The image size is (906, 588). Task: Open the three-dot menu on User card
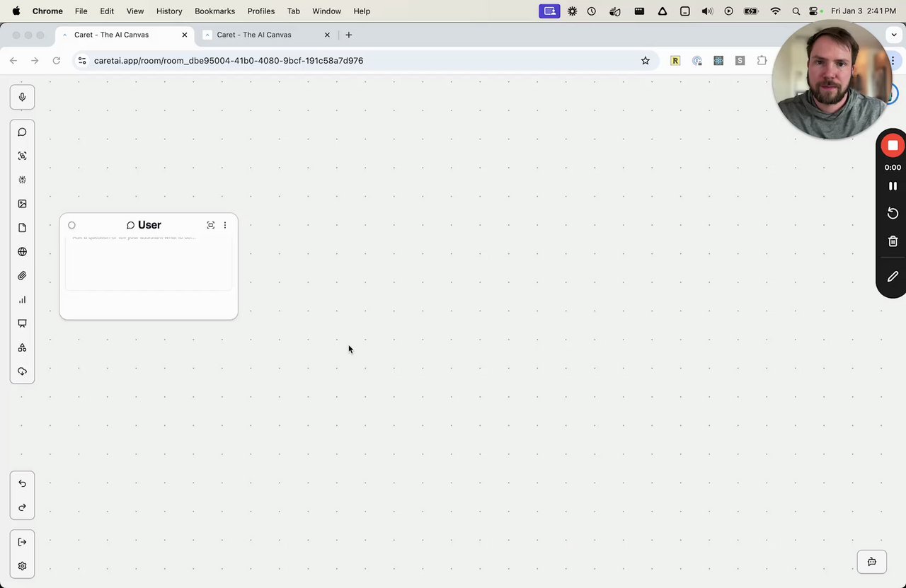[225, 225]
